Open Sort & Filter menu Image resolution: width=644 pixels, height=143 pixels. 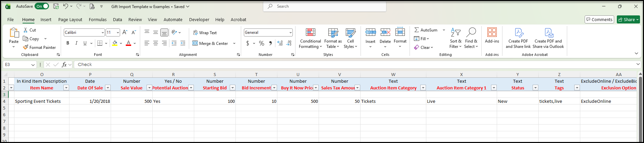tap(455, 38)
